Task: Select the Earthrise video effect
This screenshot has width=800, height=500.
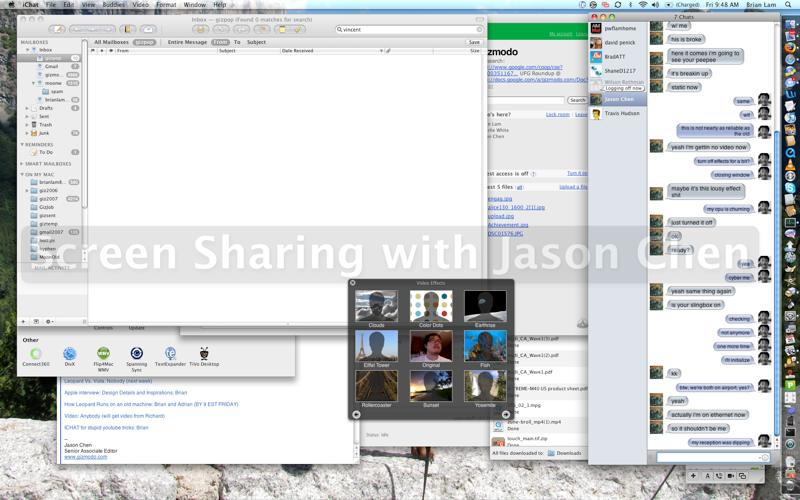Action: pyautogui.click(x=485, y=309)
